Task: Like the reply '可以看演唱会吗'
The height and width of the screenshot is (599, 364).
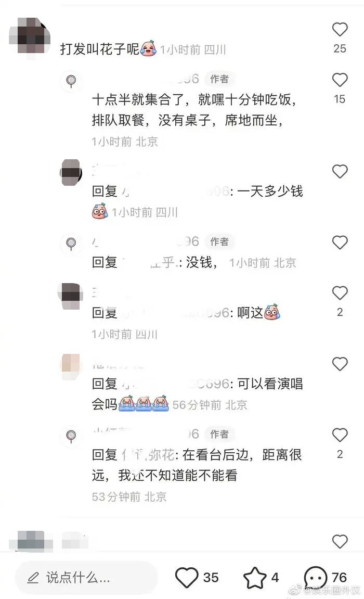Action: [340, 364]
